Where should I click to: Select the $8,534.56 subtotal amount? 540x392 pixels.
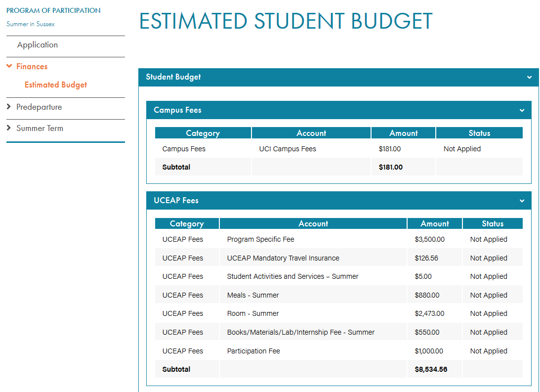coord(431,369)
